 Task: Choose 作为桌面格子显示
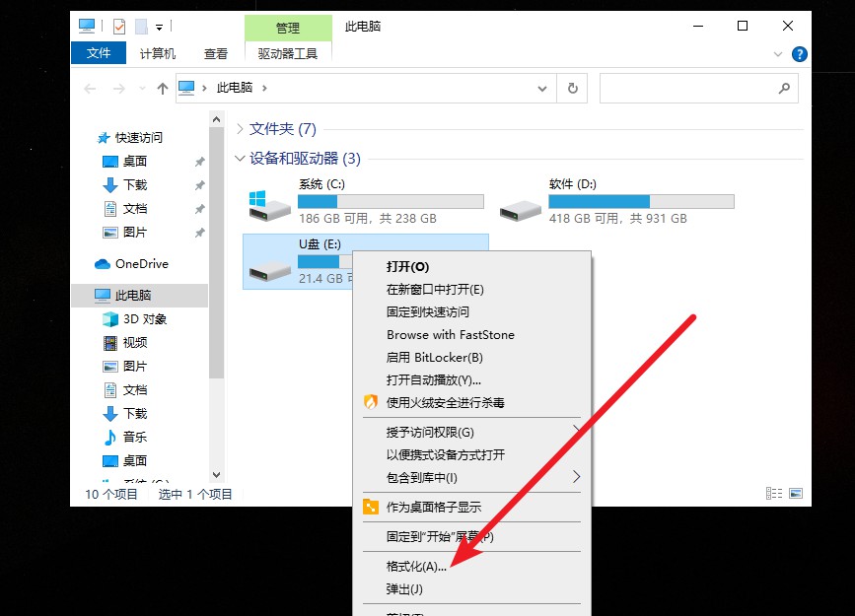(x=471, y=507)
